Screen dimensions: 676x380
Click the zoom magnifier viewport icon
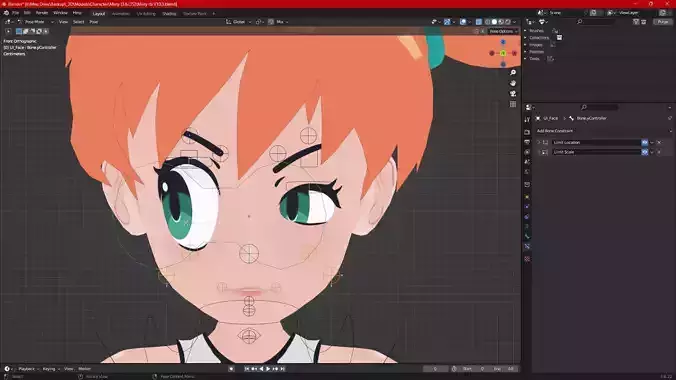click(513, 72)
